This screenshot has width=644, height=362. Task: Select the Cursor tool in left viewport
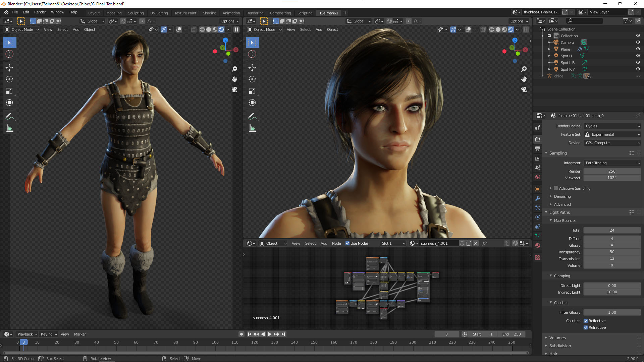[9, 54]
